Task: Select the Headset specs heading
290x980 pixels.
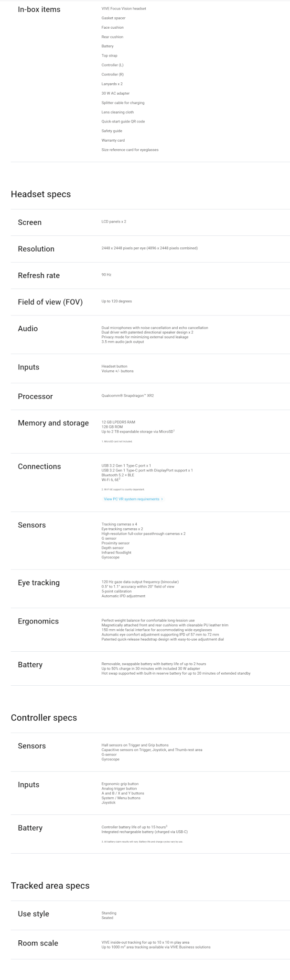Action: click(41, 194)
